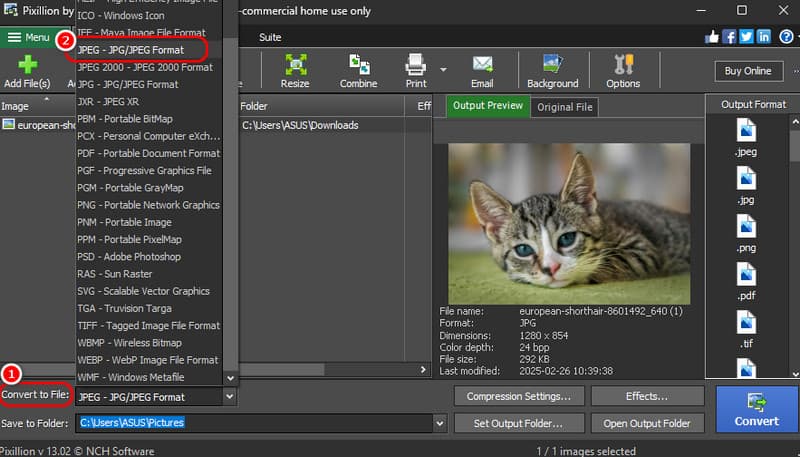The image size is (800, 457).
Task: Click the Print toolbar icon
Action: tap(416, 67)
